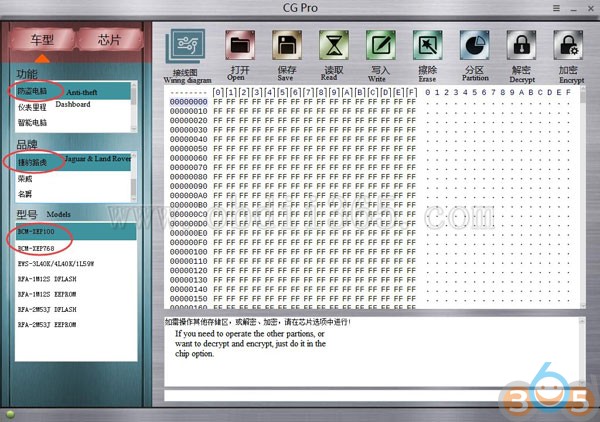Click the Save floppy disk icon
Screen dimensions: 600x422
coord(287,45)
